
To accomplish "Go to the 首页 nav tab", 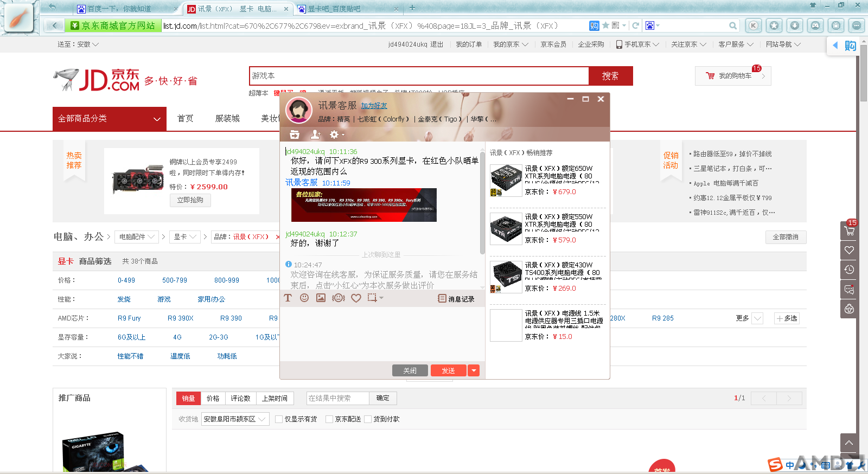I will (x=186, y=118).
